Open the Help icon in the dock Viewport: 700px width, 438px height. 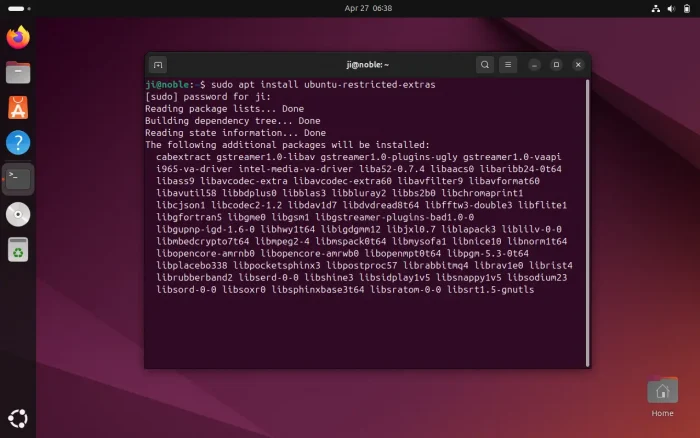tap(18, 143)
